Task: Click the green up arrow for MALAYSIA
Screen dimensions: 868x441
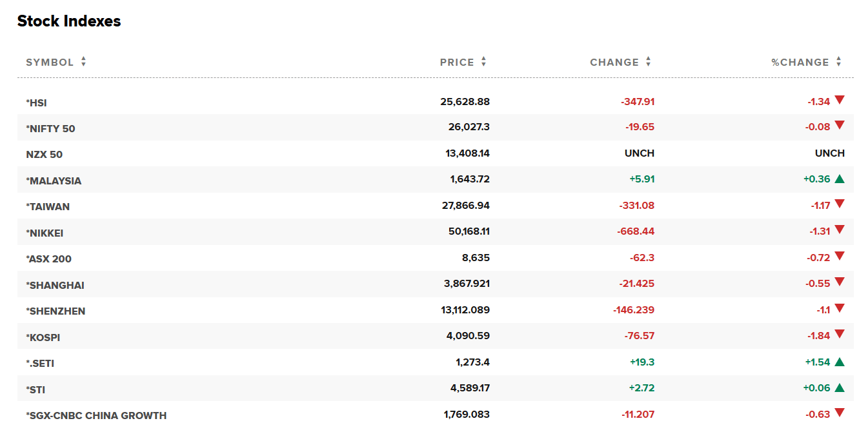Action: pos(839,179)
